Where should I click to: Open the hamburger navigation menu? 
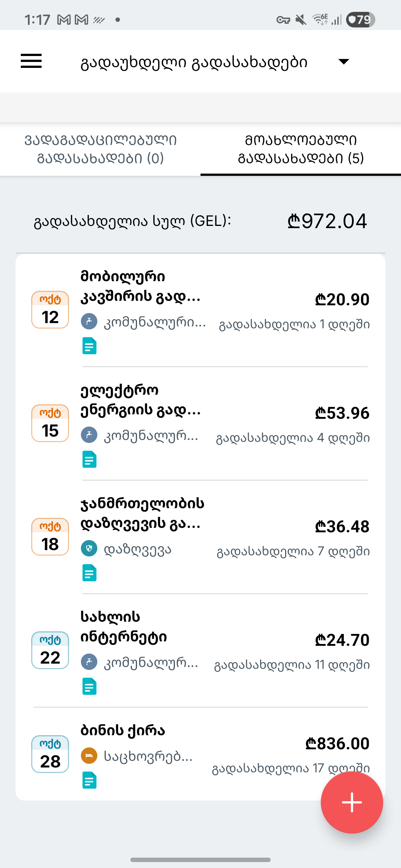31,61
